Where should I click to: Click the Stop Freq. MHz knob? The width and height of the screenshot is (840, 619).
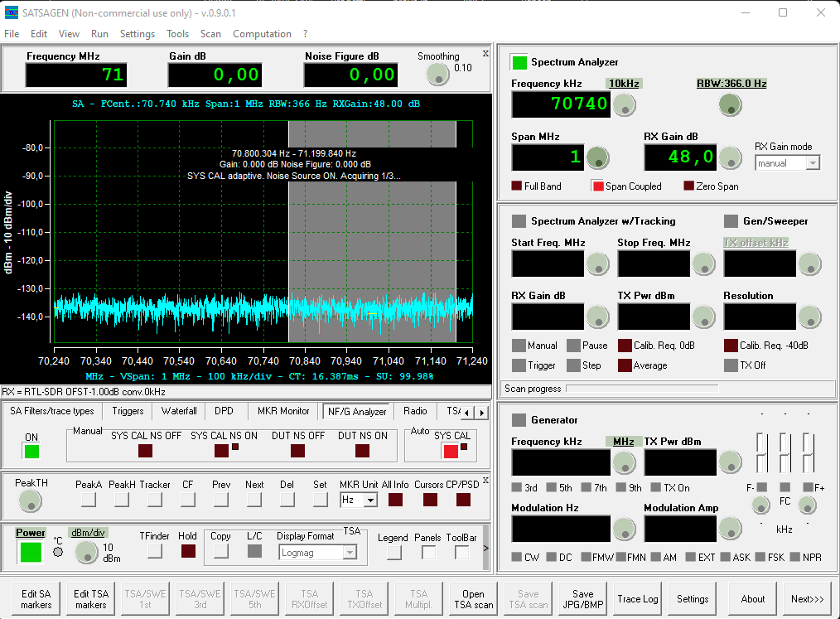[x=704, y=264]
